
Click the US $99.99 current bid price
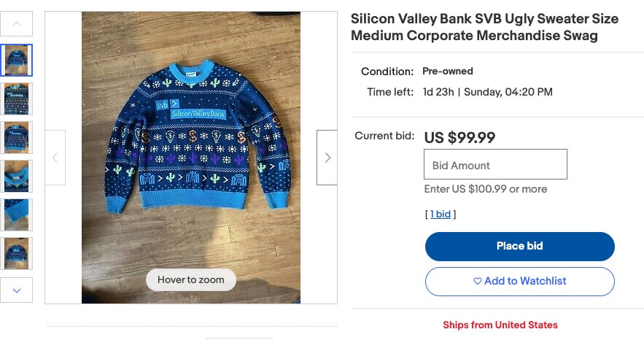point(459,137)
